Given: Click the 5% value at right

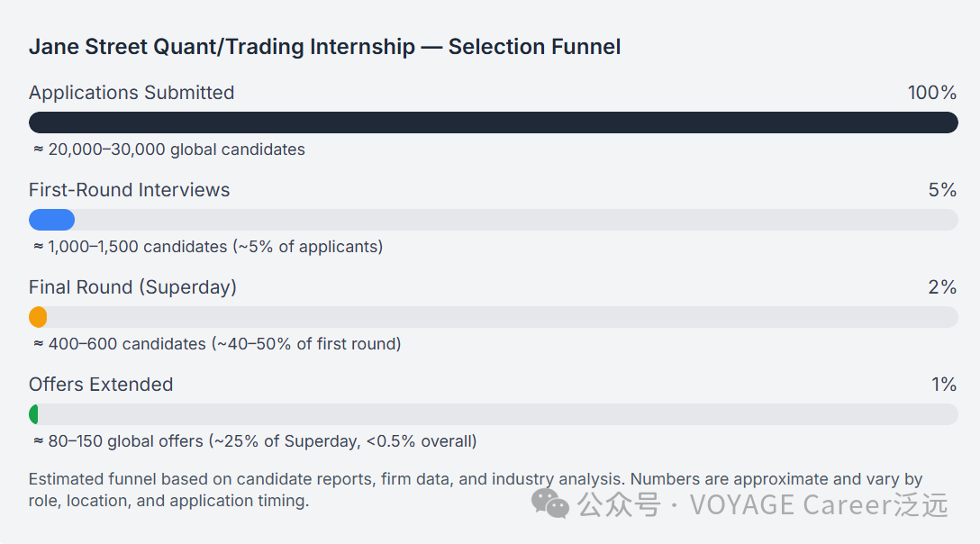Looking at the screenshot, I should click(942, 190).
